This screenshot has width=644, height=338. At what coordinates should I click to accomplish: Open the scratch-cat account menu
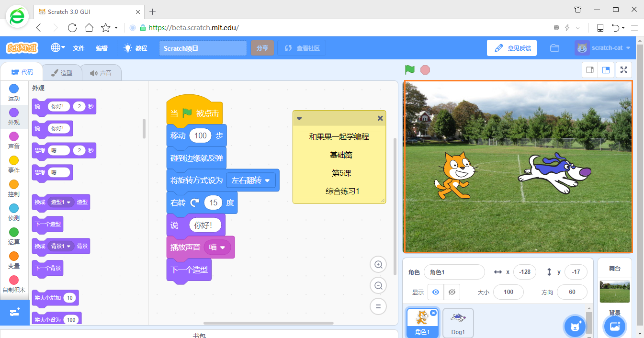(603, 48)
